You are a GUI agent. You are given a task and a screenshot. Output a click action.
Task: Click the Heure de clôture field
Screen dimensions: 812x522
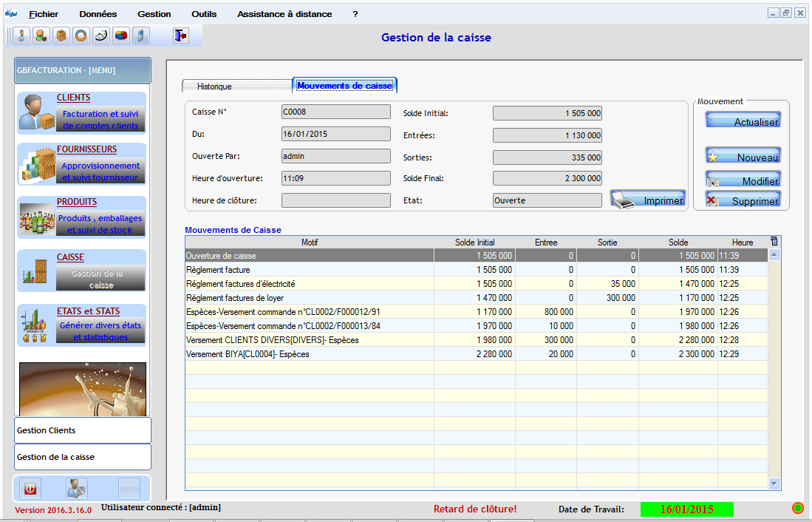click(335, 200)
